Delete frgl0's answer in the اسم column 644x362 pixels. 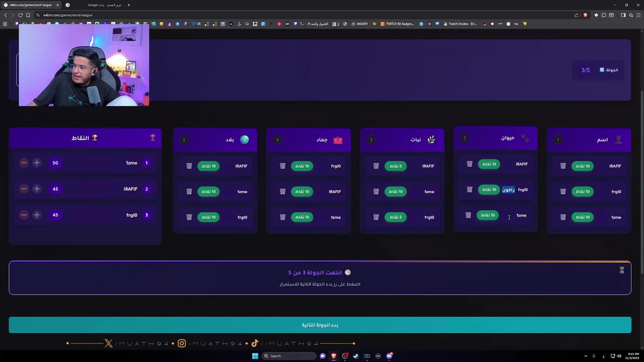[563, 192]
